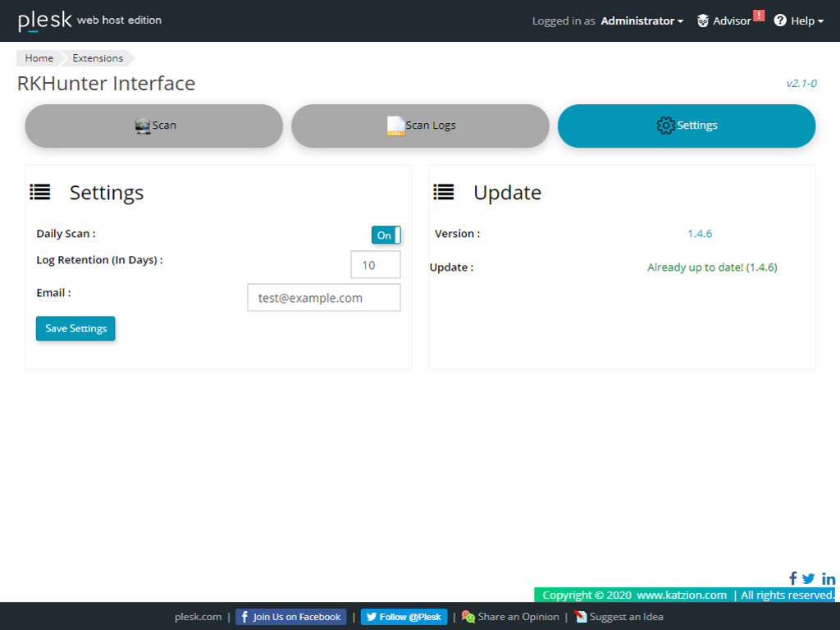This screenshot has width=840, height=630.
Task: Switch to the Scan Logs tab
Action: (x=420, y=126)
